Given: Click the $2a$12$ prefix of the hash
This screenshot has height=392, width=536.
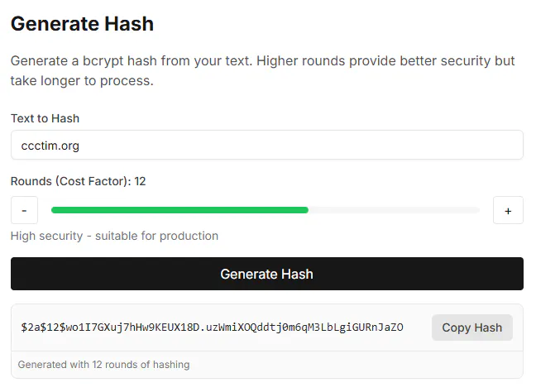Looking at the screenshot, I should [43, 327].
